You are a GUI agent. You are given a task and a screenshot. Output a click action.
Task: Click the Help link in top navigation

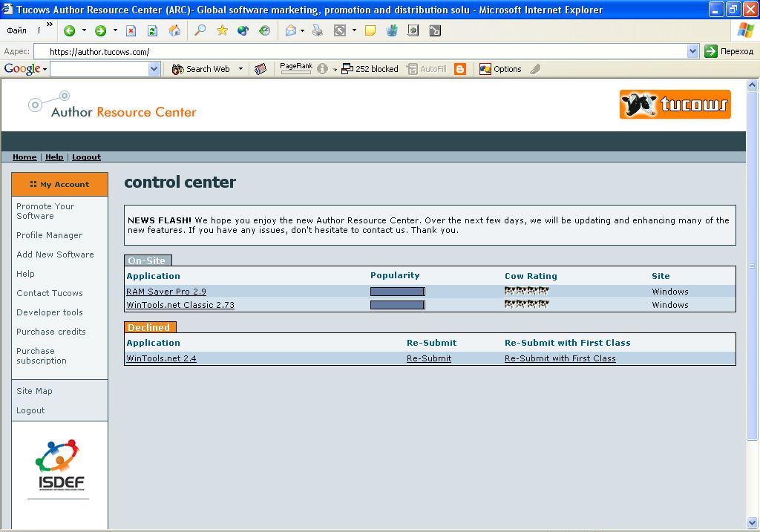(x=54, y=157)
